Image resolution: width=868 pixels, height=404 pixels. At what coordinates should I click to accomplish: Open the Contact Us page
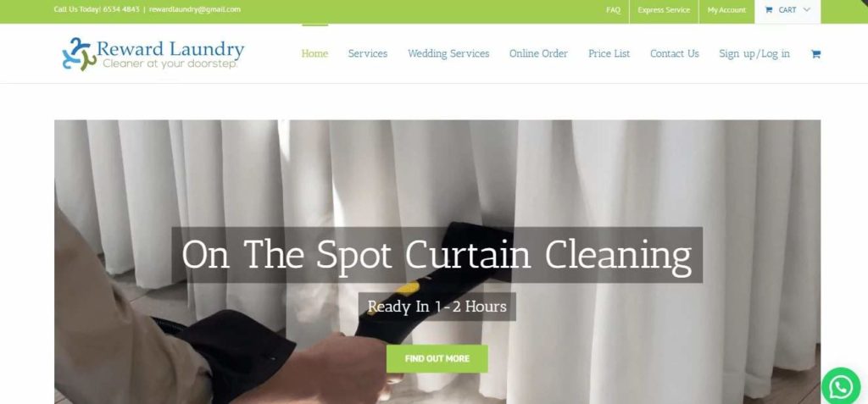pyautogui.click(x=674, y=53)
